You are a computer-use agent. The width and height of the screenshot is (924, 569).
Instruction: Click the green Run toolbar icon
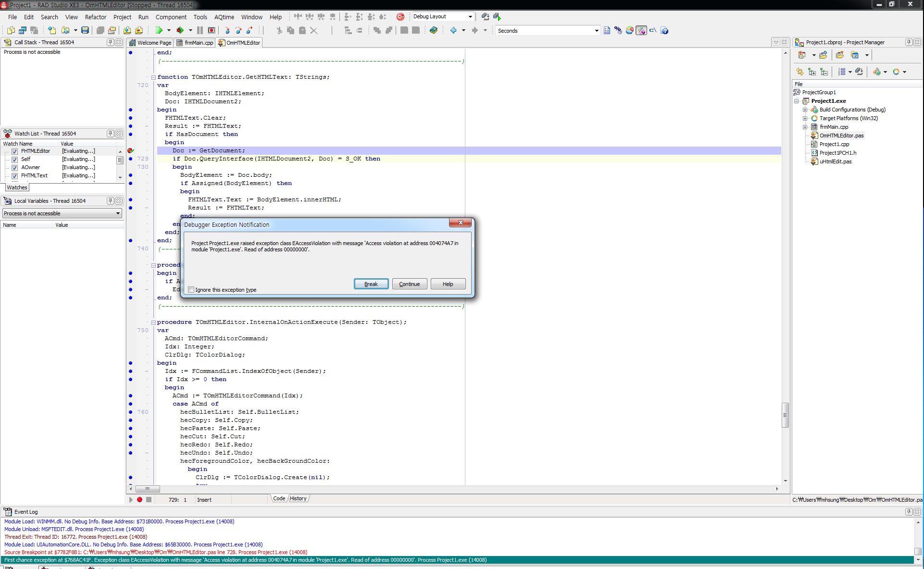tap(159, 30)
